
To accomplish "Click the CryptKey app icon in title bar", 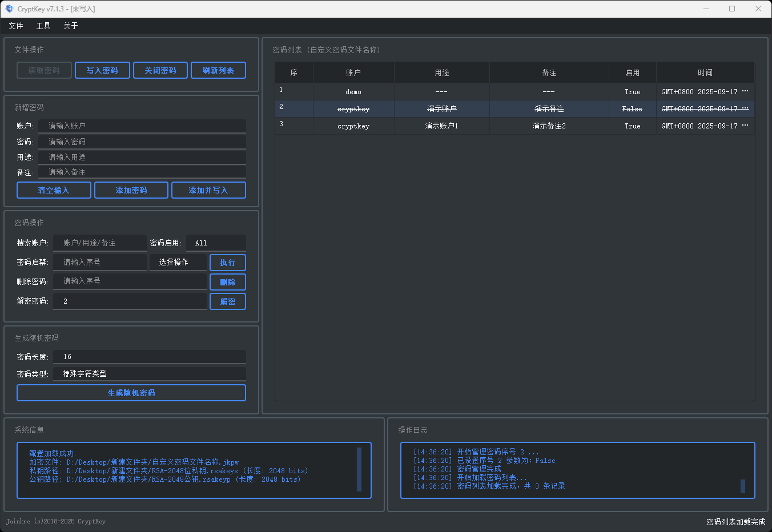I will point(9,9).
